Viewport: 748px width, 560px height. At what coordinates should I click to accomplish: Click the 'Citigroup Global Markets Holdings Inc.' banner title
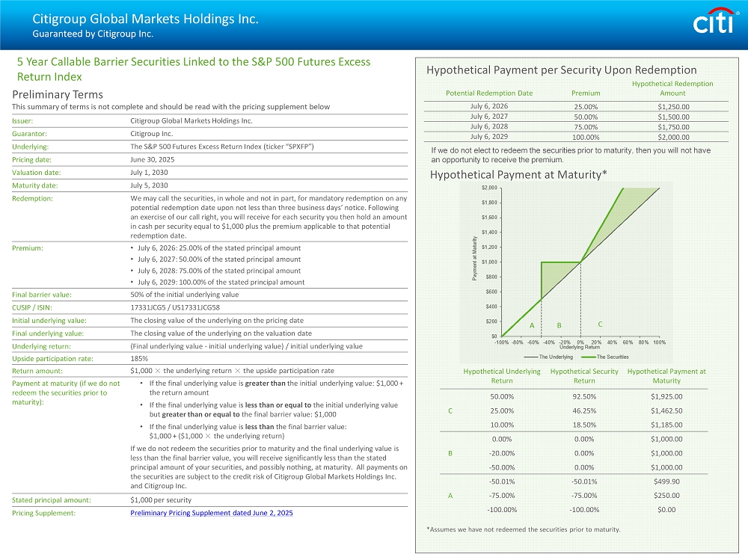pos(145,19)
